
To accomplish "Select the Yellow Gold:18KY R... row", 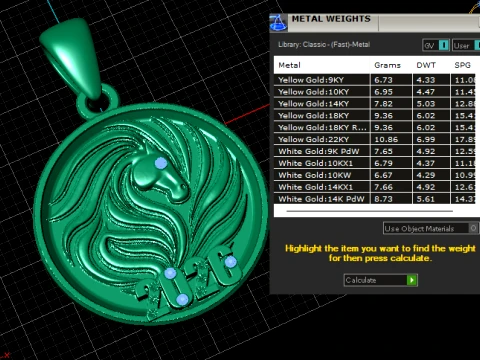I will [374, 128].
